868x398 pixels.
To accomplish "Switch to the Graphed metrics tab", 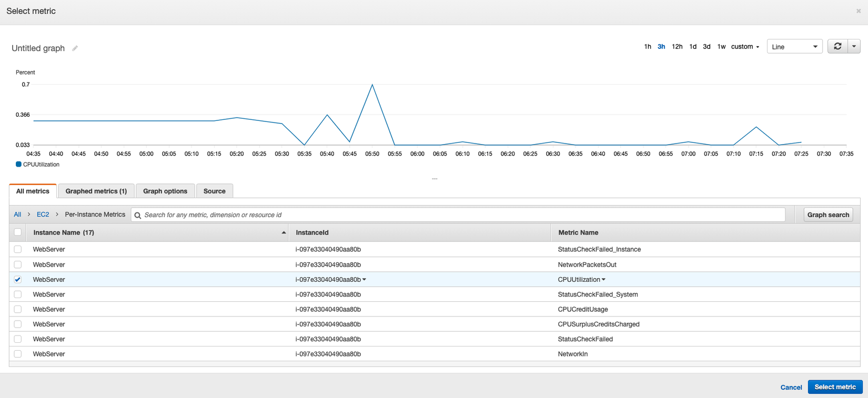I will click(96, 191).
